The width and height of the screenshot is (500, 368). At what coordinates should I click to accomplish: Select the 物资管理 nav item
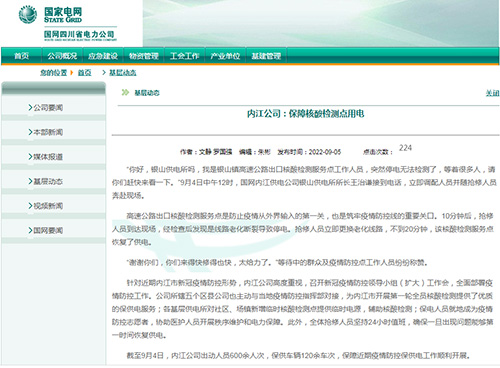point(144,56)
